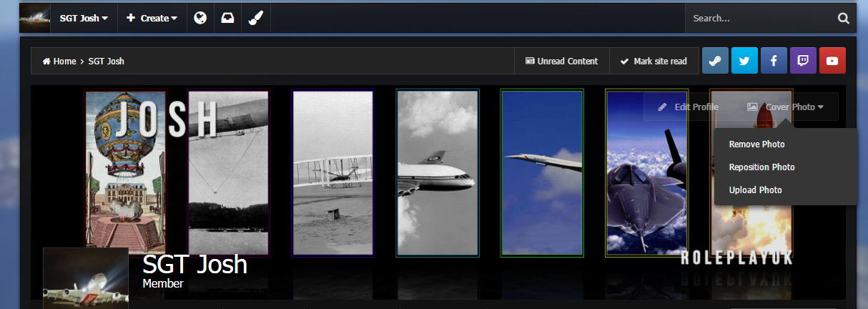Open the Twitter social link
This screenshot has width=868, height=309.
pos(744,61)
